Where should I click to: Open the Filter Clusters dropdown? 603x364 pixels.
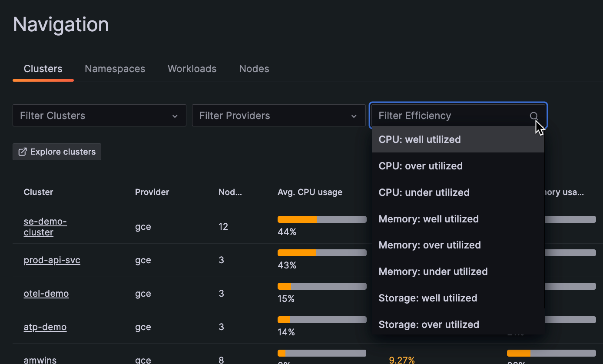click(99, 116)
